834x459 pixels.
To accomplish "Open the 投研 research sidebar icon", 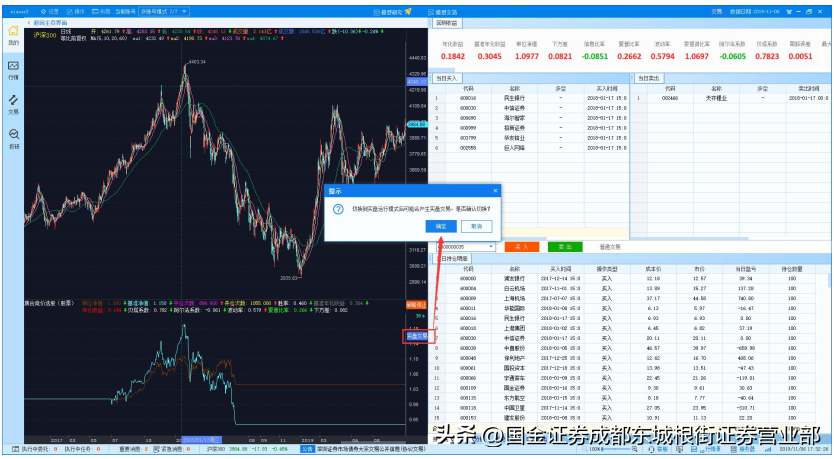I will 13,139.
